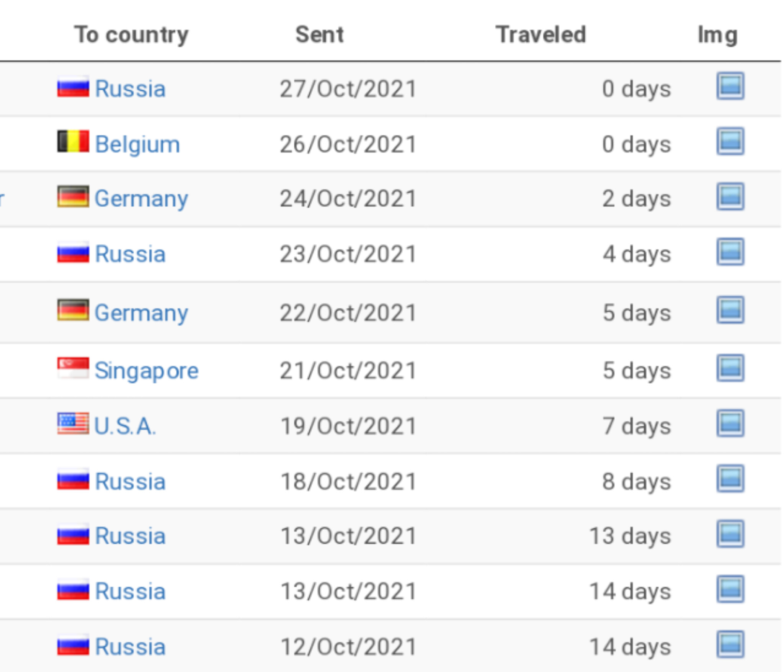Open image icon in U.S.A. row
Image resolution: width=784 pixels, height=672 pixels.
730,423
